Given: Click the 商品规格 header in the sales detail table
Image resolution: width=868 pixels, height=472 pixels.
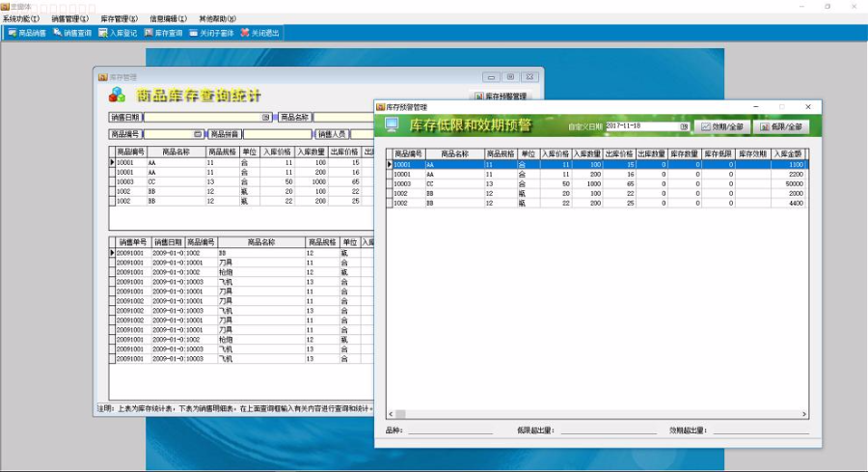Looking at the screenshot, I should pyautogui.click(x=322, y=242).
